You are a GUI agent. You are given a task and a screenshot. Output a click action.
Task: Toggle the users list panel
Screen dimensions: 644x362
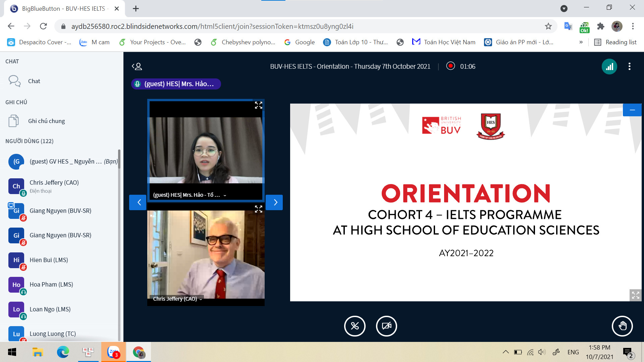[x=137, y=66]
